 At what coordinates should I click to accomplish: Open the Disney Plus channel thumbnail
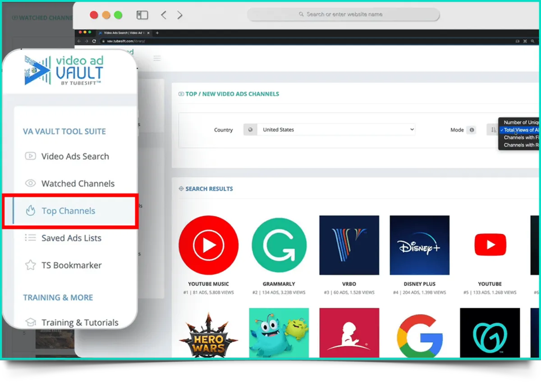pos(419,245)
